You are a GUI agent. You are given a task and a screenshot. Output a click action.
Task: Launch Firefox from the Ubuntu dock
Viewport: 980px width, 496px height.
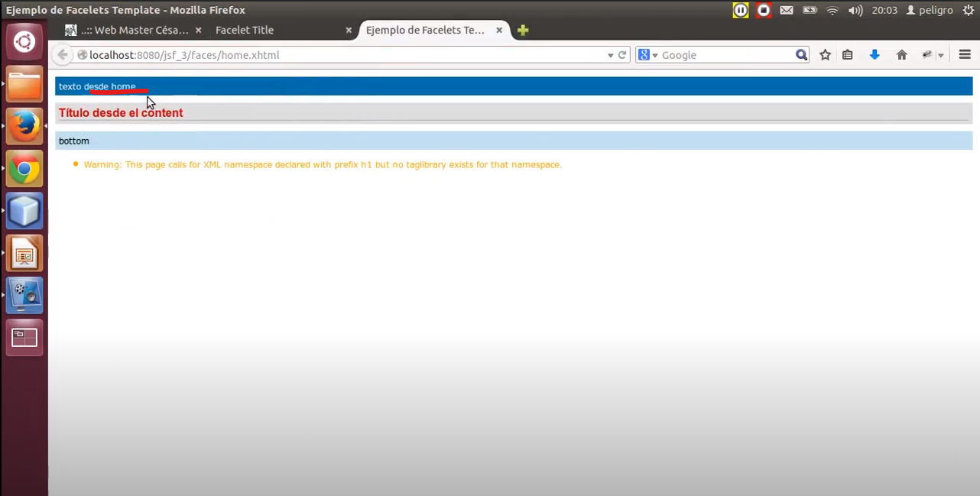point(24,126)
